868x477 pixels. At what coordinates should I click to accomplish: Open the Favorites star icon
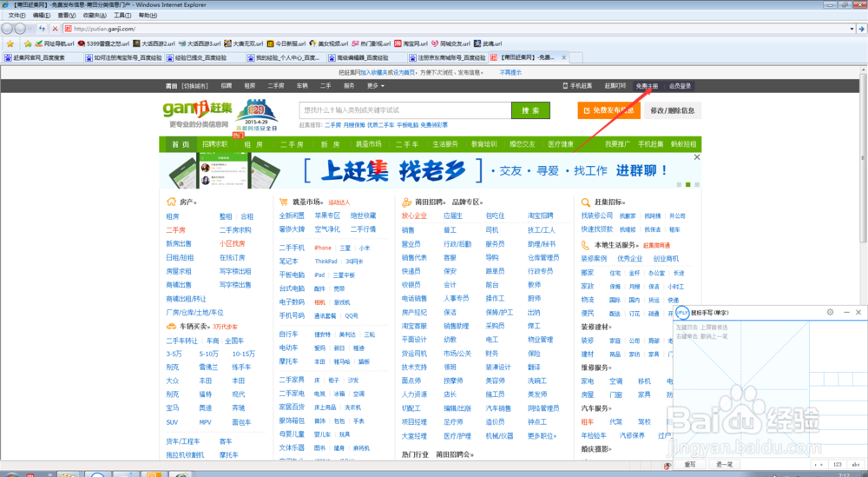pos(10,43)
